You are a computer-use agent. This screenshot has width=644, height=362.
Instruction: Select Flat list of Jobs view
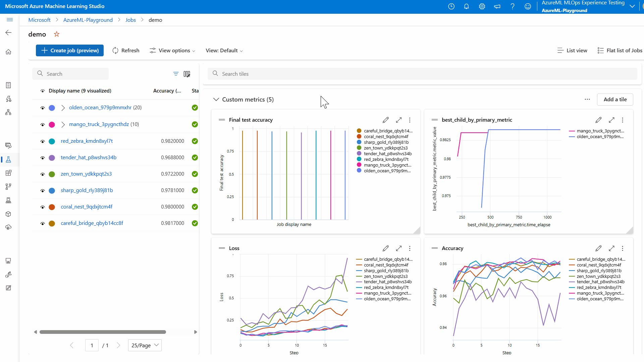tap(620, 51)
